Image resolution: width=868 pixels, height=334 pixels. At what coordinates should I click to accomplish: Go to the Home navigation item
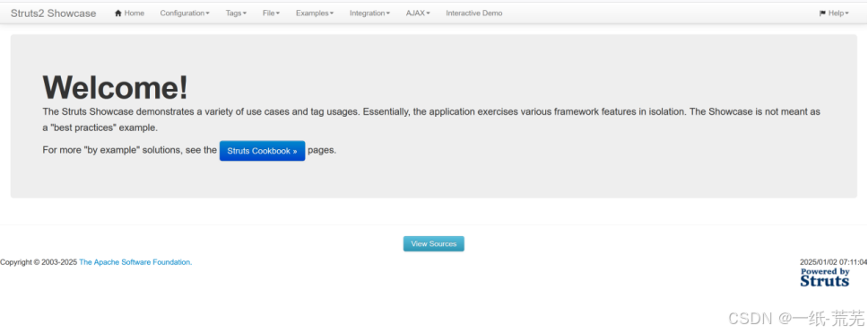point(129,13)
